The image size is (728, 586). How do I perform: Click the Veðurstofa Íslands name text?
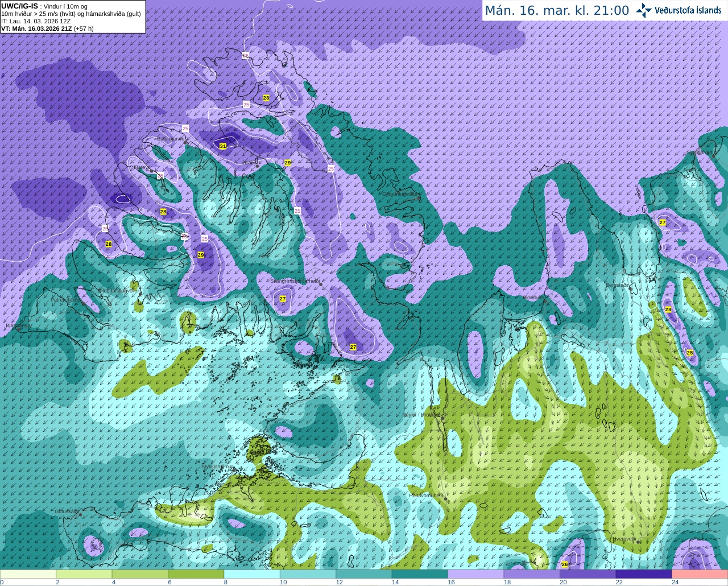pos(688,10)
